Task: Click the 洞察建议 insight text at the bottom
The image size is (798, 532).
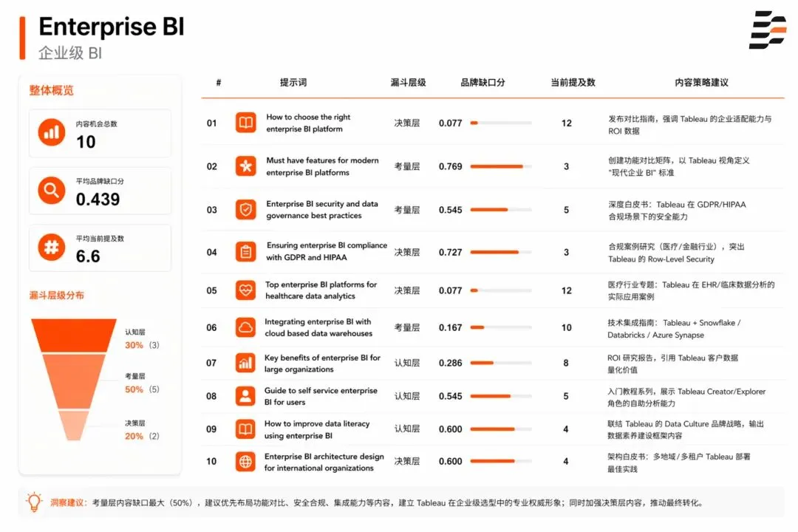Action: (377, 502)
